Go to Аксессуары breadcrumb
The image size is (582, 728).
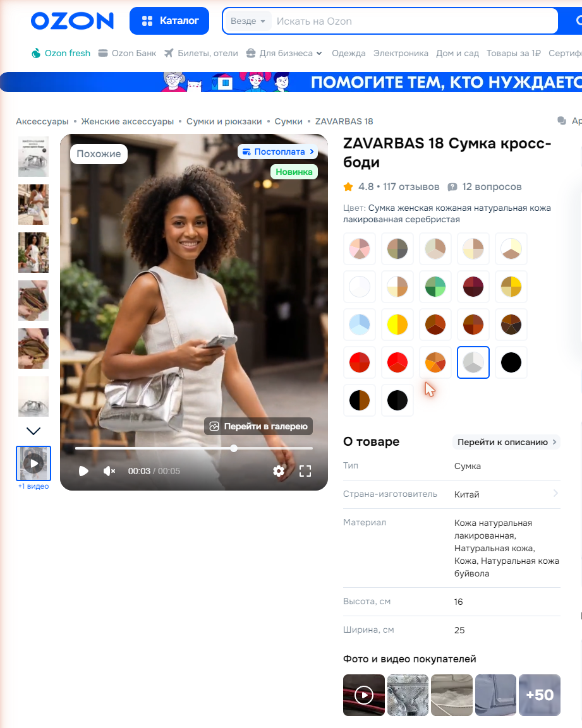click(42, 122)
